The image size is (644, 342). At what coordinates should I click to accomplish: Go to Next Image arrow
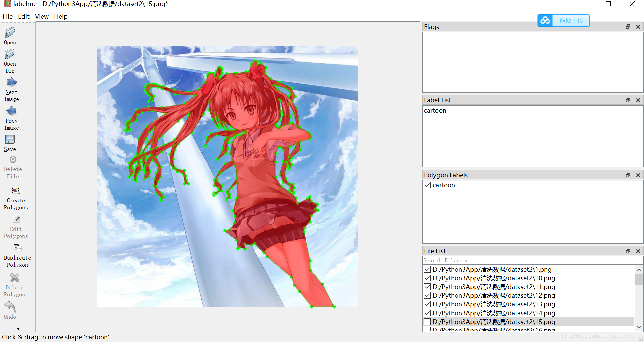(11, 82)
